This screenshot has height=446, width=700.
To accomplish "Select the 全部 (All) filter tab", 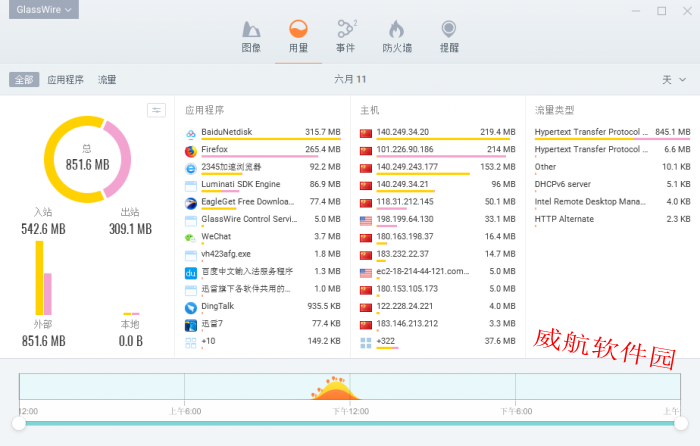I will tap(24, 80).
